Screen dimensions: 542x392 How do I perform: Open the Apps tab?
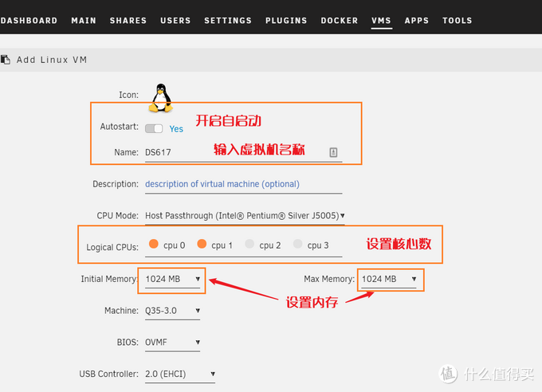click(417, 21)
